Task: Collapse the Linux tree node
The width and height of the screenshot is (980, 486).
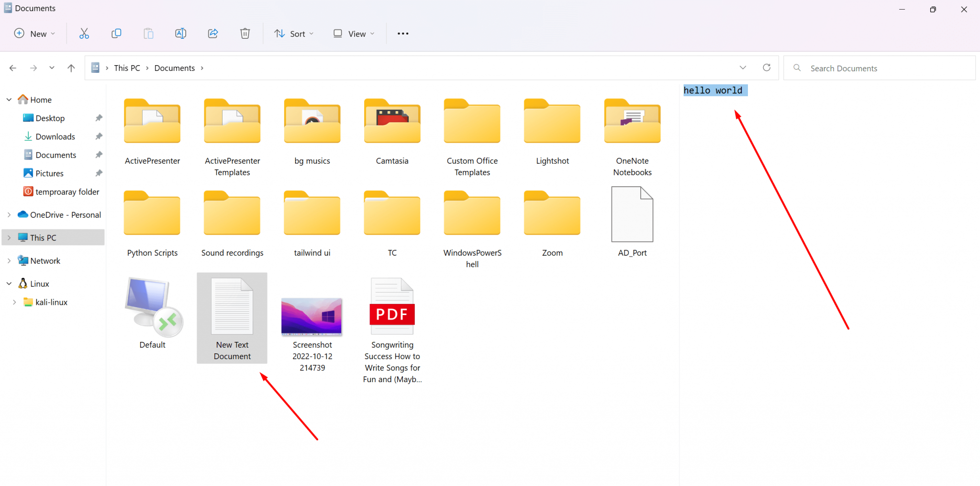Action: pyautogui.click(x=9, y=284)
